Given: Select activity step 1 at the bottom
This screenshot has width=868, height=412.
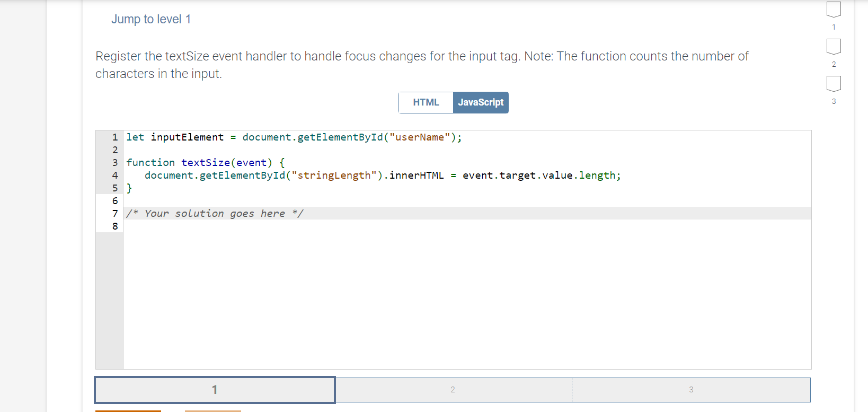Looking at the screenshot, I should tap(214, 390).
